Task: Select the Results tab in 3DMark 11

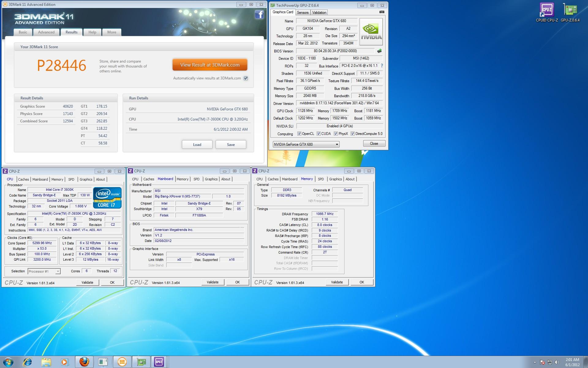Action: [71, 32]
